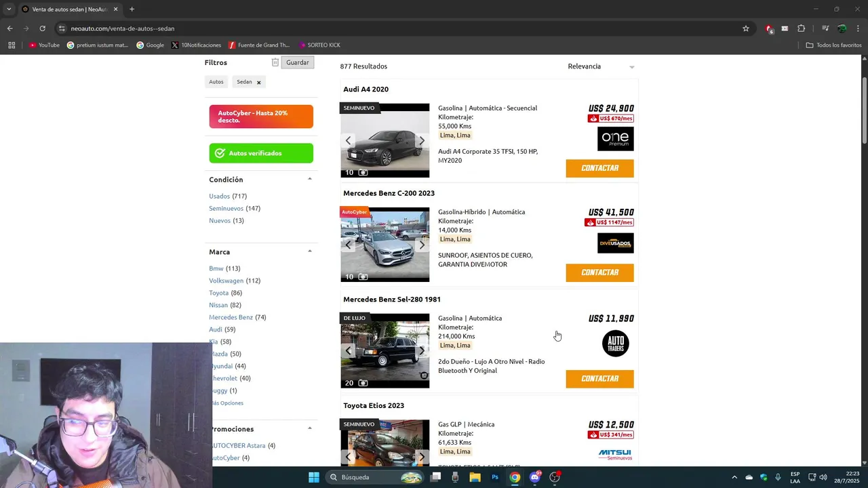Click the Autos filter tag

[216, 82]
